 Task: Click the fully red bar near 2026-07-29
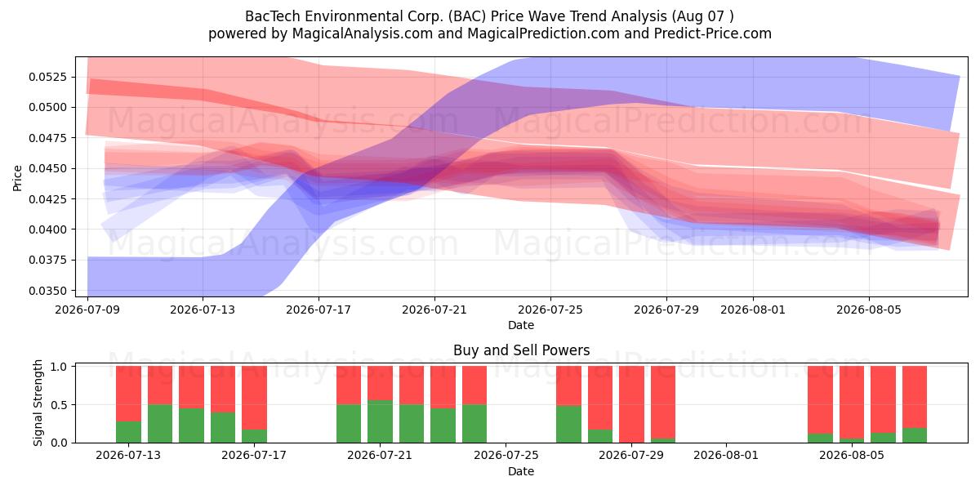(x=631, y=404)
